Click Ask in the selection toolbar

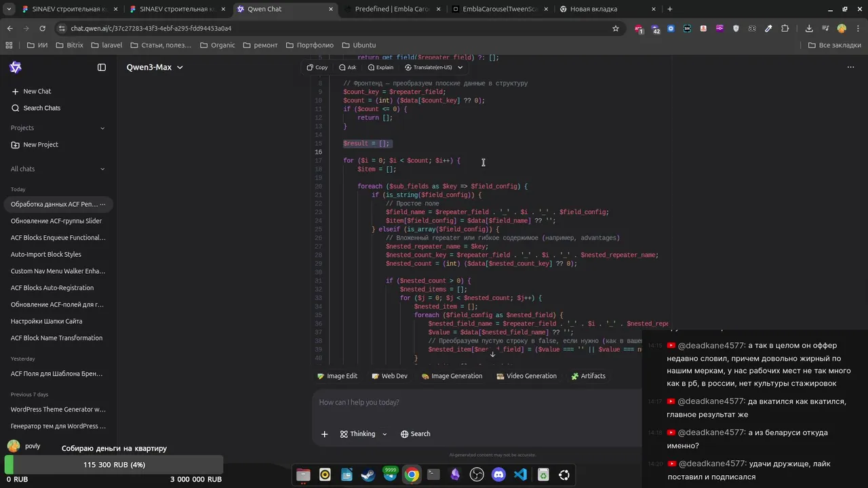coord(347,67)
